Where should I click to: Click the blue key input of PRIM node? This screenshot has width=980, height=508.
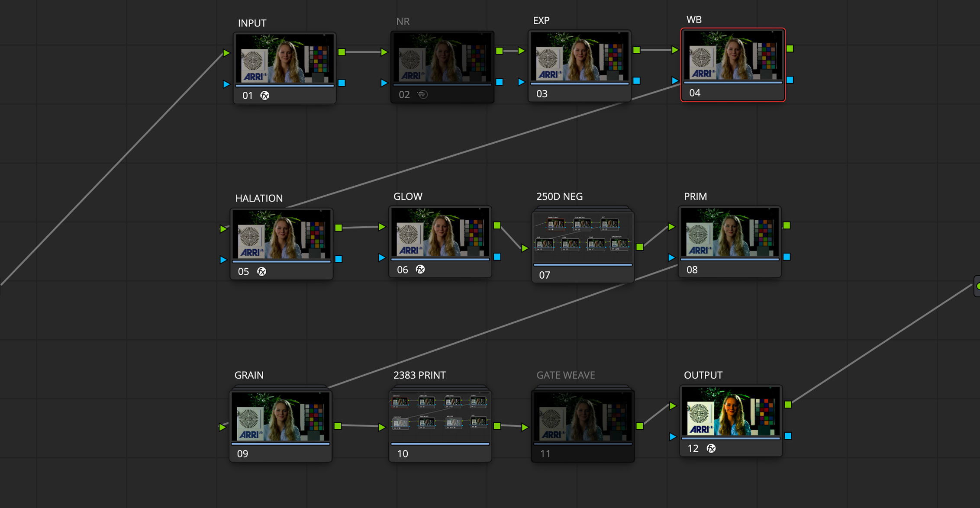tap(671, 257)
